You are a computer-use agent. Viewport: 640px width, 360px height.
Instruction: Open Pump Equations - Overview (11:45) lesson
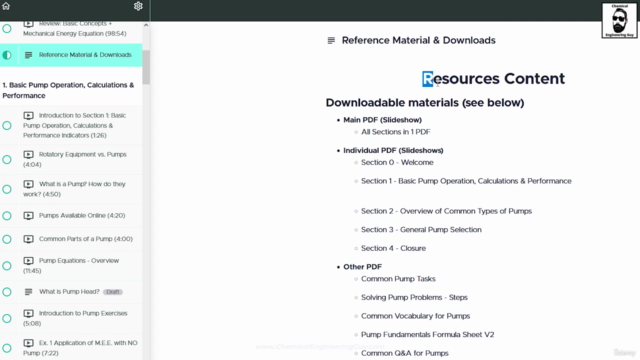pyautogui.click(x=71, y=266)
